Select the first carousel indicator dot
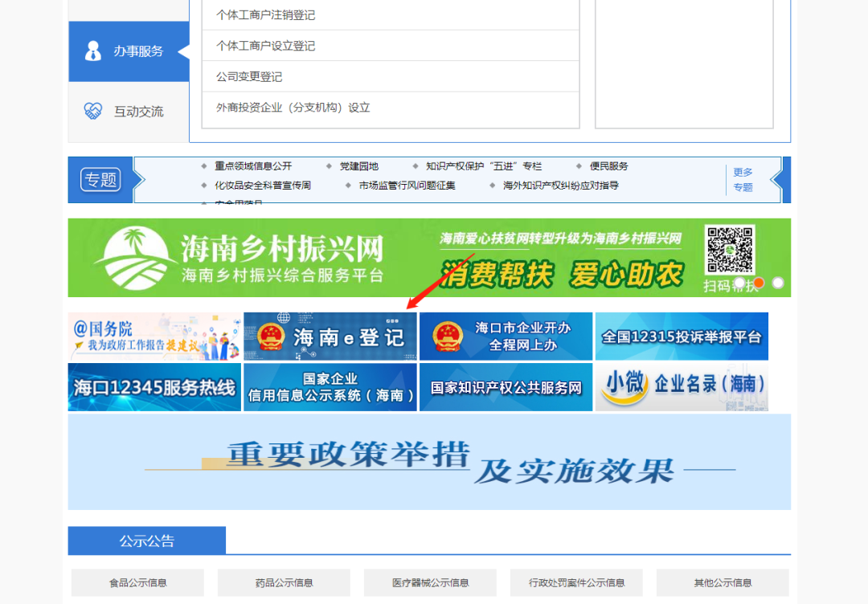The width and height of the screenshot is (868, 604). click(739, 283)
